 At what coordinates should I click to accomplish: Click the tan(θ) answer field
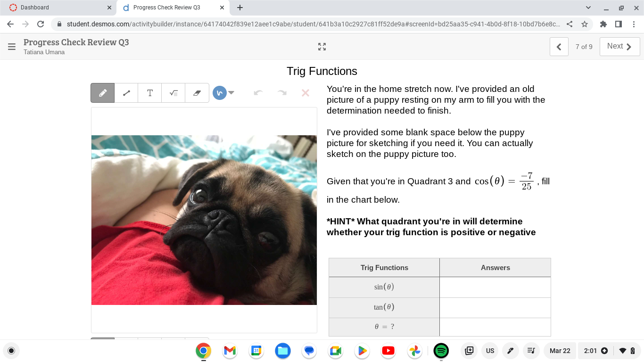[495, 308]
